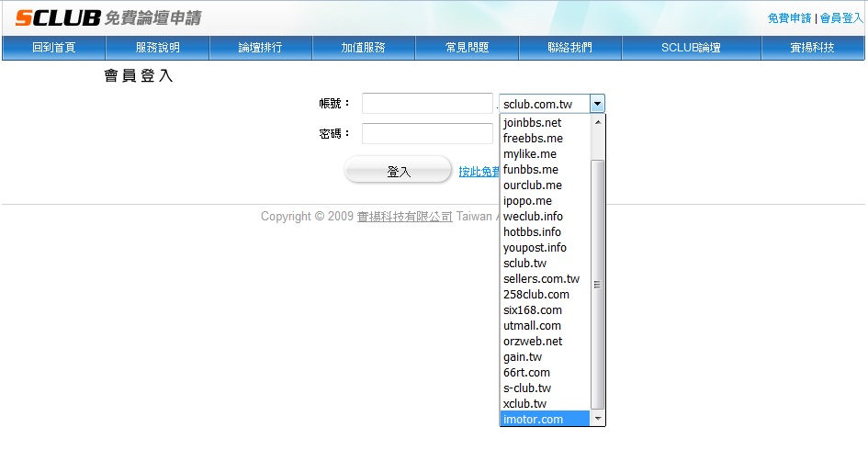
Task: Choose funbbs.me in the dropdown list
Action: pos(545,169)
